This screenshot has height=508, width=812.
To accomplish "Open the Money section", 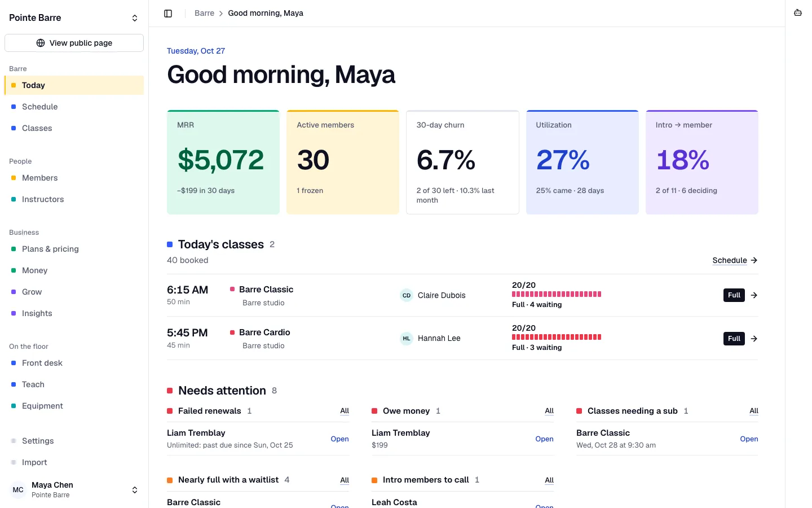I will click(74, 270).
